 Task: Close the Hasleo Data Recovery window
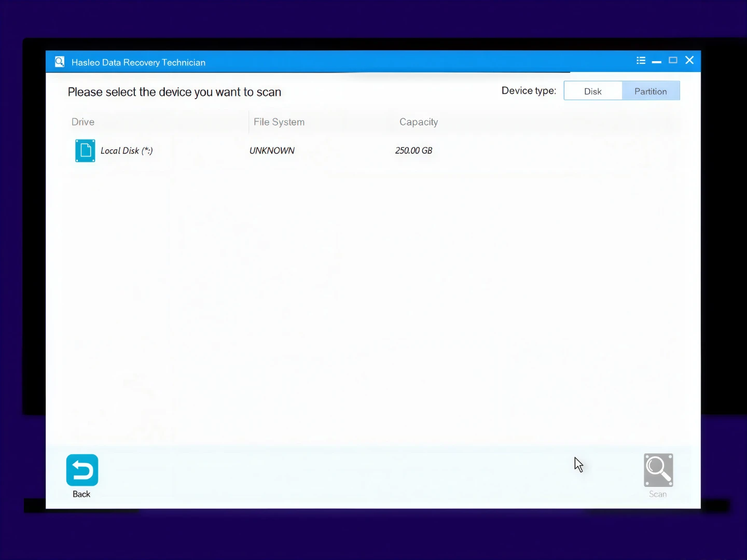689,60
